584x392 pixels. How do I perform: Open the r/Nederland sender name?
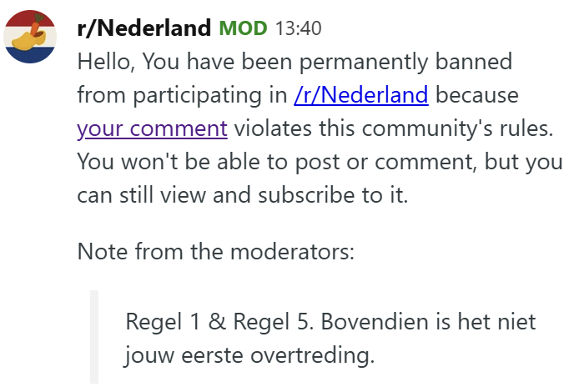tap(143, 28)
